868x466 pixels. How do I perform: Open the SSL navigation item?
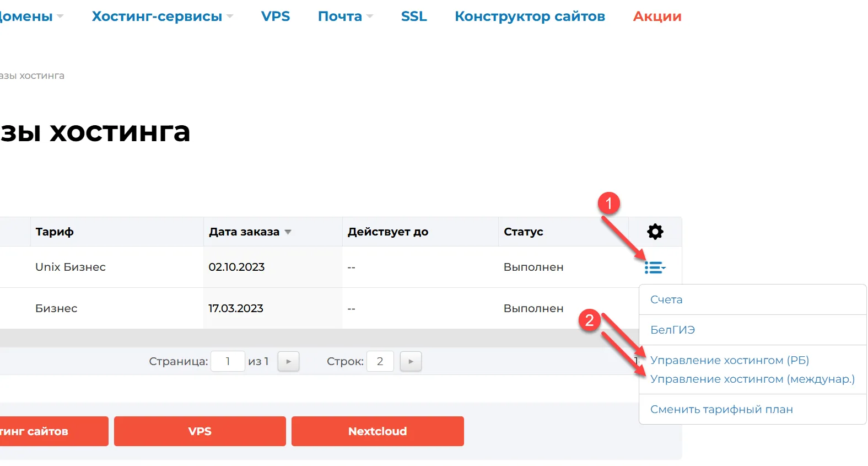414,17
